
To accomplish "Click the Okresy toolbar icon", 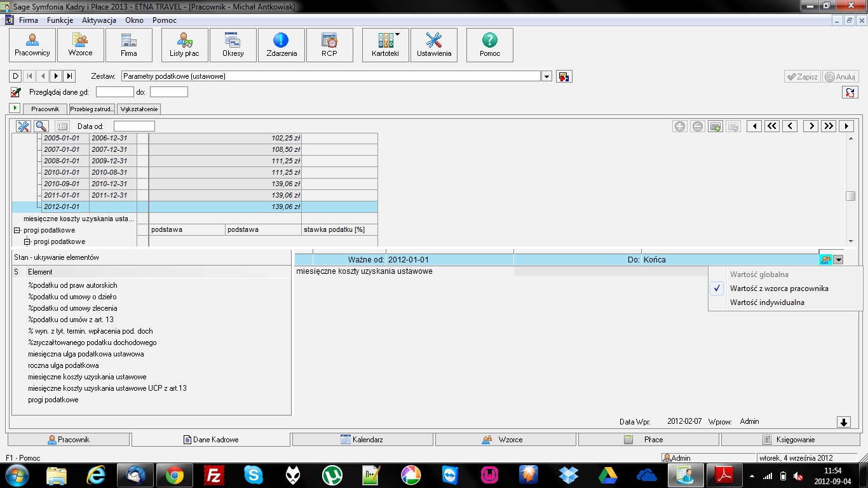I will [233, 45].
